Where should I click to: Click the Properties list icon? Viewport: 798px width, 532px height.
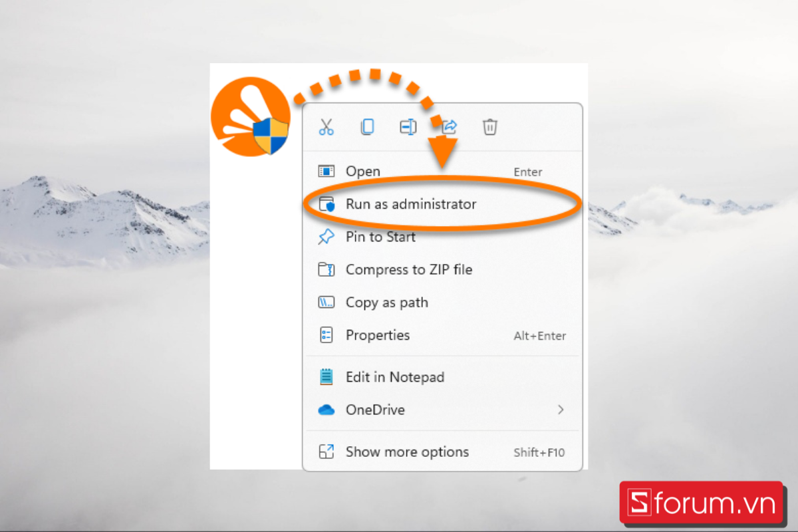pyautogui.click(x=326, y=335)
